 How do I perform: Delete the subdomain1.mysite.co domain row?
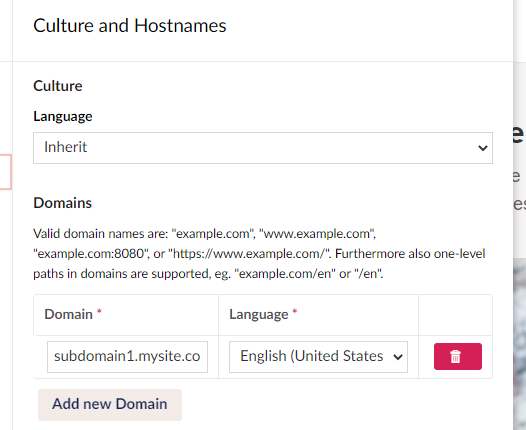pos(458,356)
